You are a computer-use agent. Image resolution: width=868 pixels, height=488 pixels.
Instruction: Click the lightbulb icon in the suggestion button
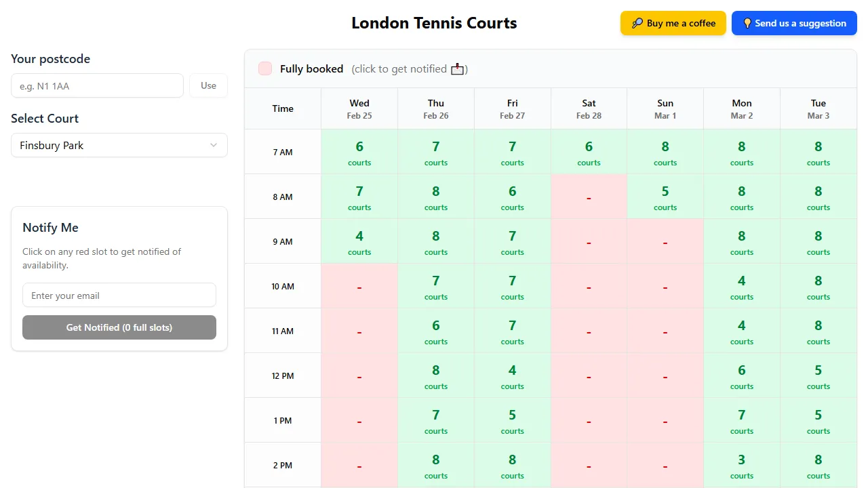coord(747,22)
